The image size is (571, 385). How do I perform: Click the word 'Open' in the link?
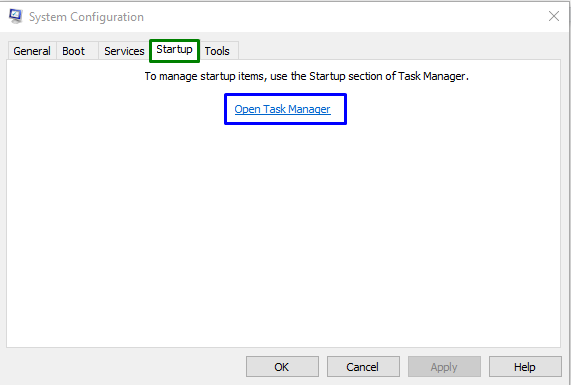click(x=247, y=109)
